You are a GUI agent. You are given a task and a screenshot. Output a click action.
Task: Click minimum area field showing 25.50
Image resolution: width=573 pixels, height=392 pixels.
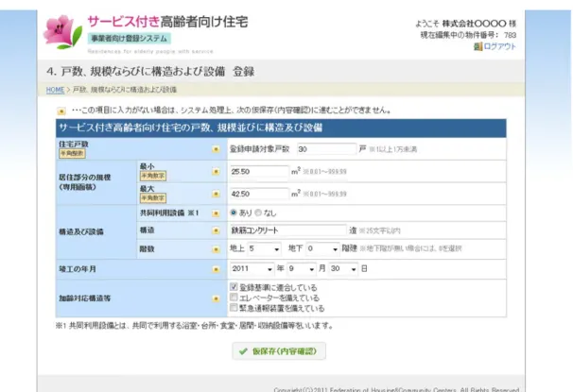point(259,172)
